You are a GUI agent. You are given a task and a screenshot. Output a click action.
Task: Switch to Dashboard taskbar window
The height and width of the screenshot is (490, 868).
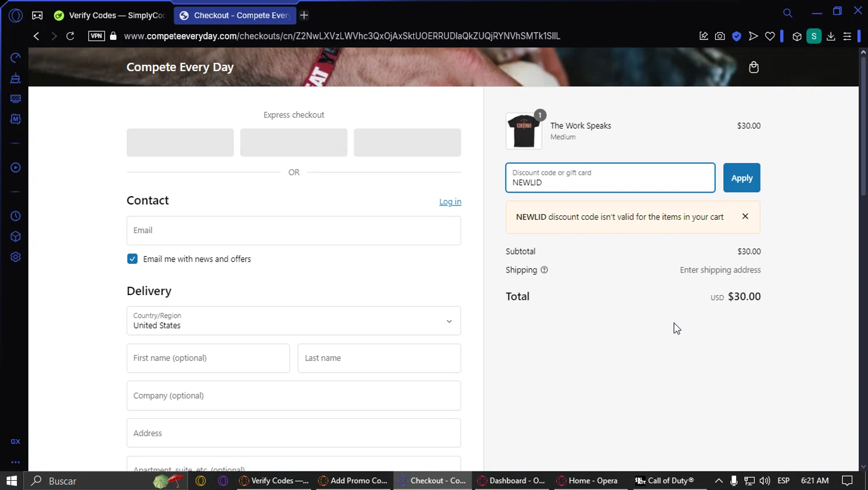click(511, 481)
